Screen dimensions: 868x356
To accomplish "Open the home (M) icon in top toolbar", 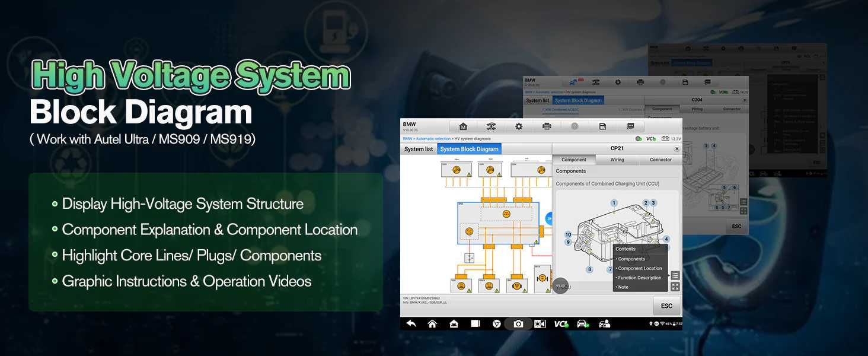I will [x=463, y=126].
